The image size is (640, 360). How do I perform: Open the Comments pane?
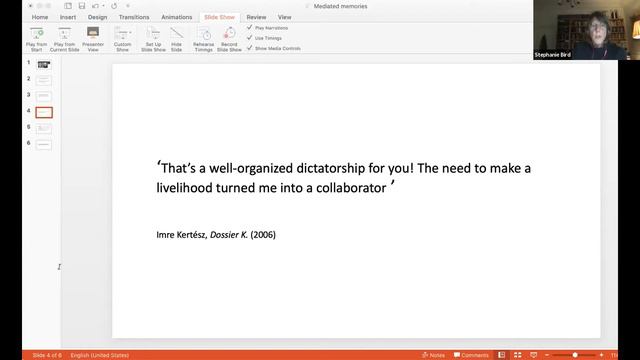pyautogui.click(x=471, y=355)
